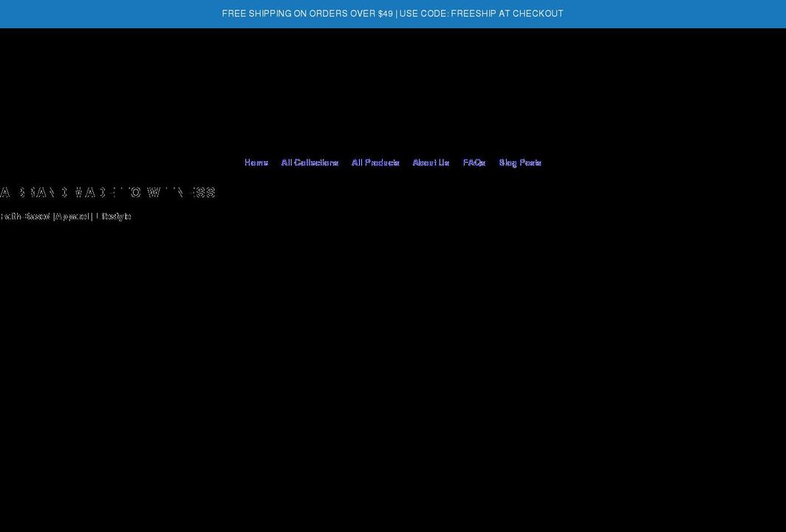This screenshot has width=786, height=532.
Task: Click the FREESHIP announcement banner
Action: click(392, 13)
